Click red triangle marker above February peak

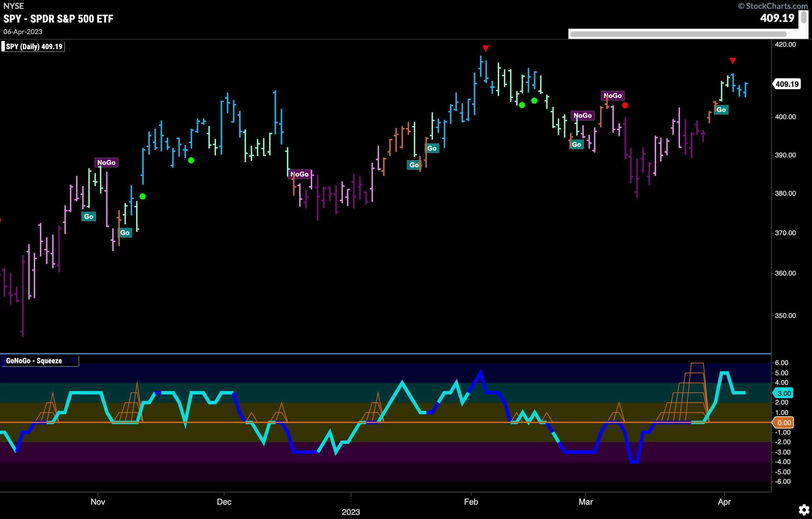tap(486, 48)
